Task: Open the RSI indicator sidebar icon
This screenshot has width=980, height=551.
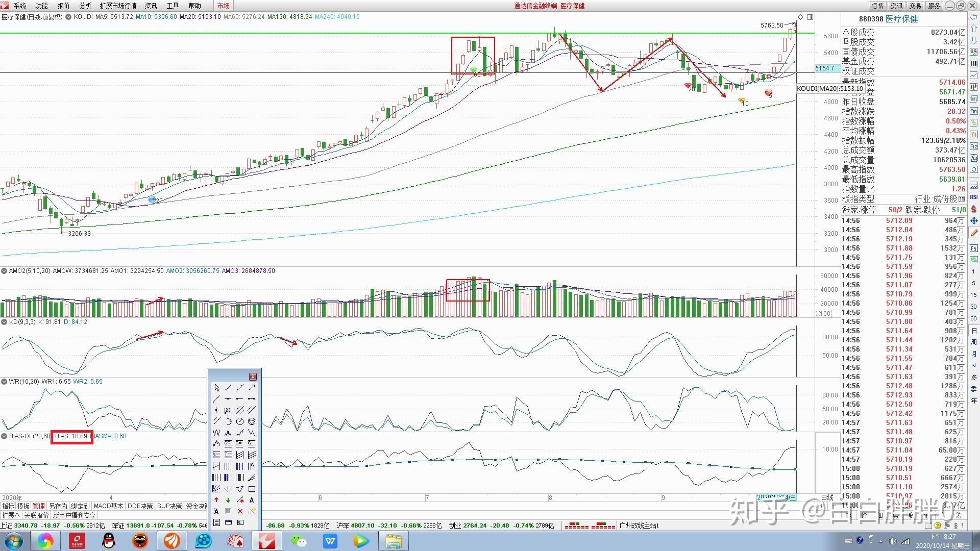Action: tap(974, 197)
